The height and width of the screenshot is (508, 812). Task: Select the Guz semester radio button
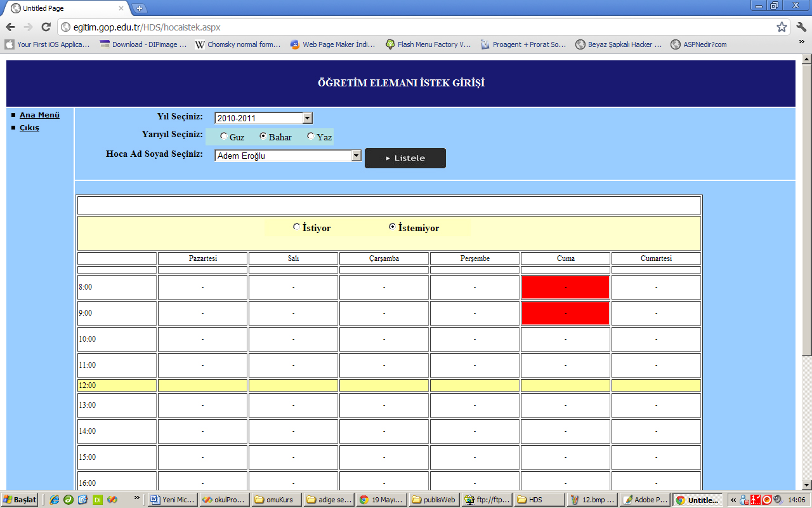click(x=224, y=137)
